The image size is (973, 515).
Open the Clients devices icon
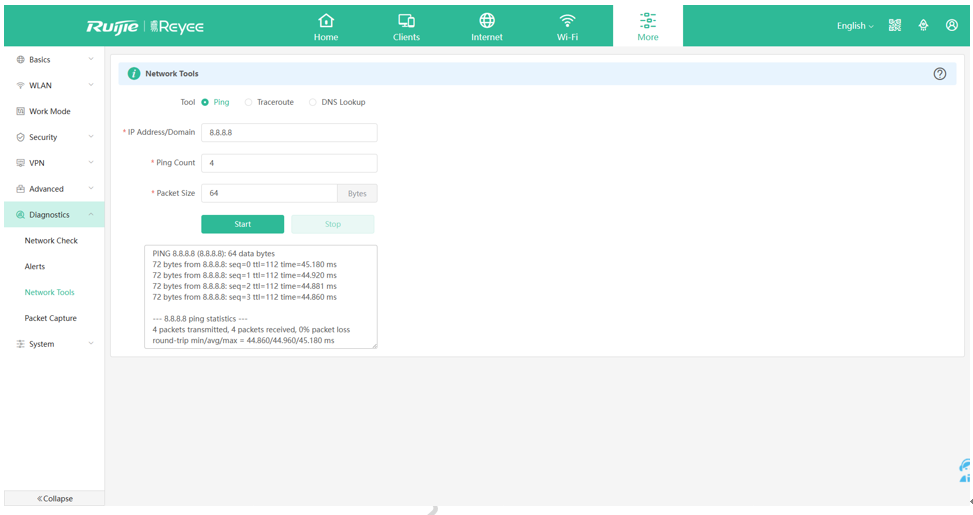406,21
